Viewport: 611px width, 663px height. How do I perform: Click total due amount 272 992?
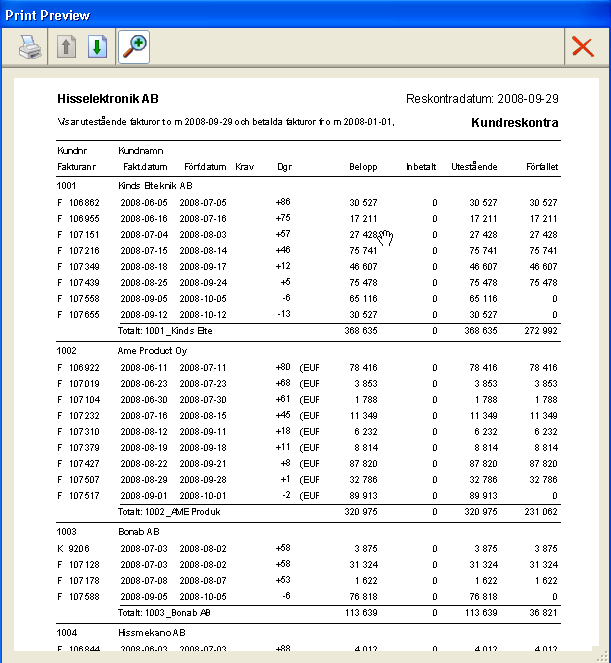(541, 331)
